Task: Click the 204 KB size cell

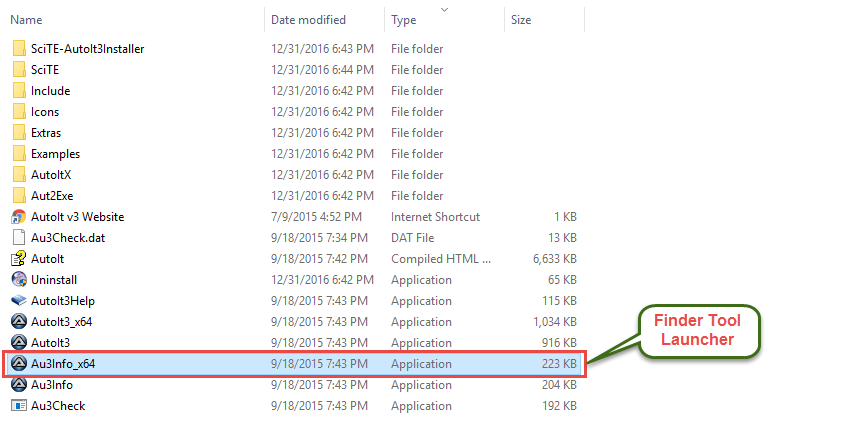Action: 559,385
